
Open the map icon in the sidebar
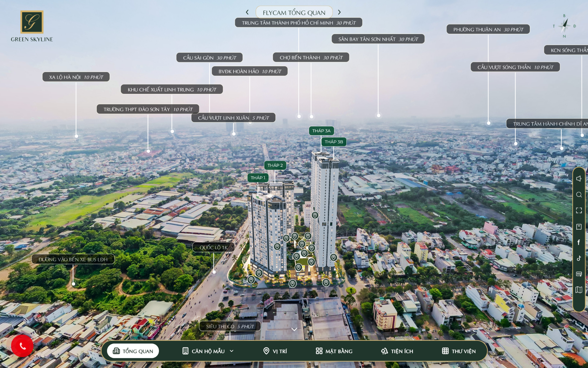pyautogui.click(x=579, y=290)
